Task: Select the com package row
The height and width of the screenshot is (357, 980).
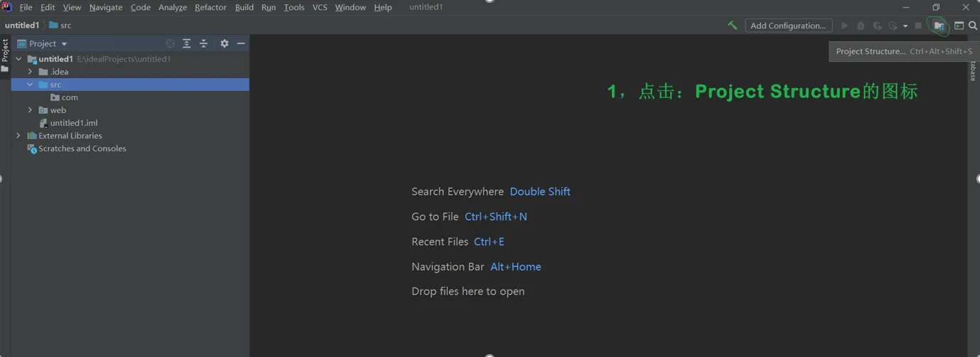Action: 130,97
